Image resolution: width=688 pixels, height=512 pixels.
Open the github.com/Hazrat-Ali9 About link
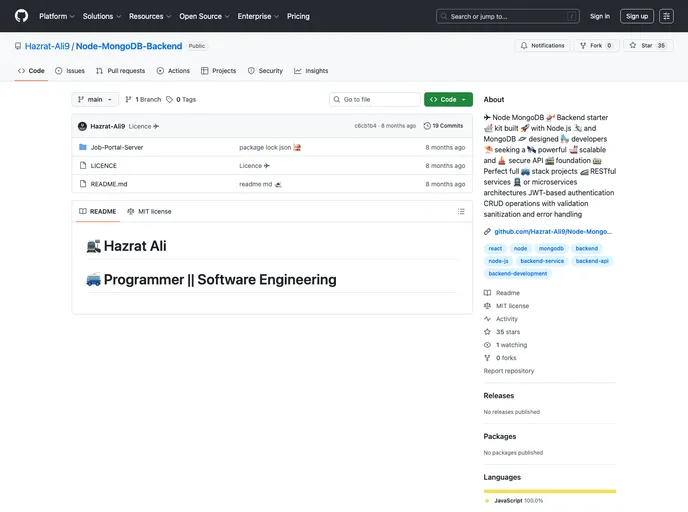point(553,232)
